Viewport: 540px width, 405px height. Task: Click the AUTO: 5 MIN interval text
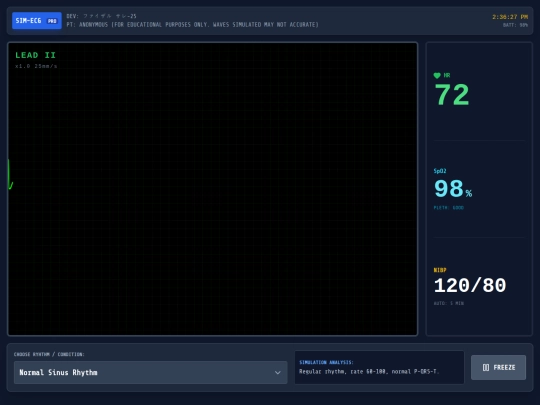(x=449, y=303)
